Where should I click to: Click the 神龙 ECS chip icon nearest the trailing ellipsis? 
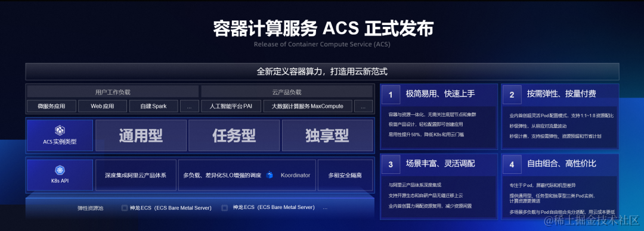224,208
